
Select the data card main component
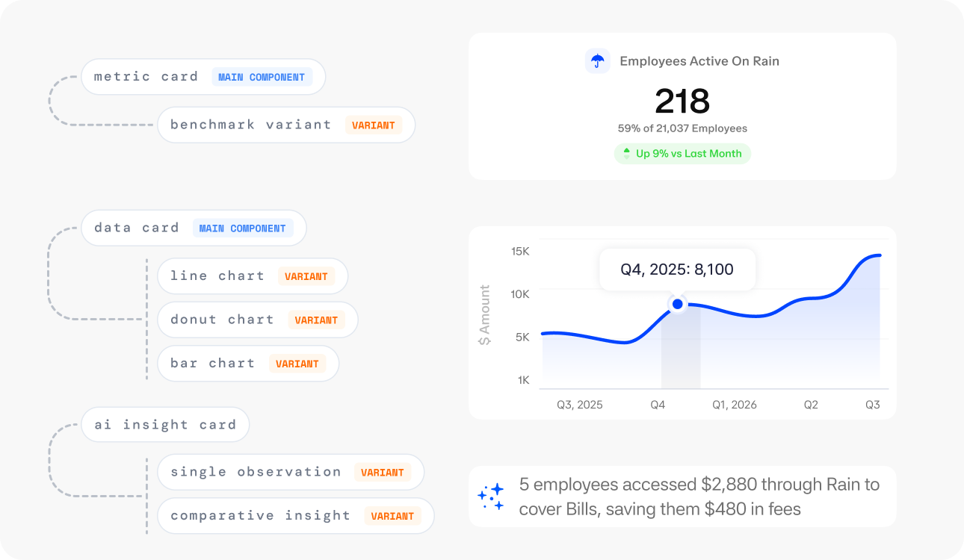(x=194, y=228)
